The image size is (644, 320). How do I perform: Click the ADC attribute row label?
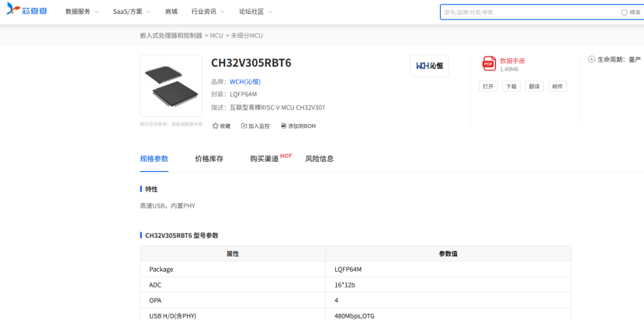155,284
